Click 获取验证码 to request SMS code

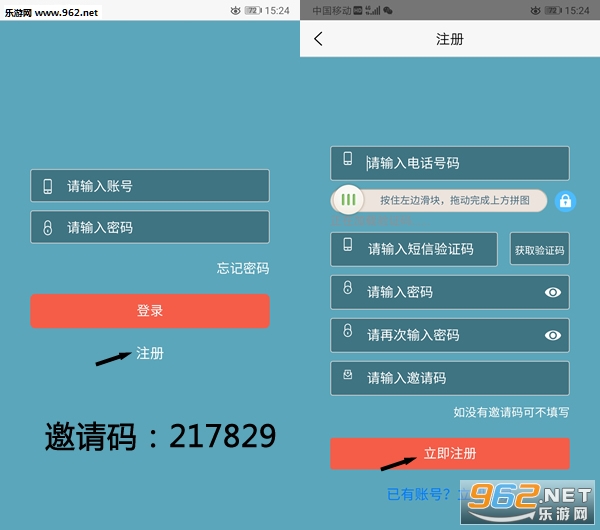[540, 249]
